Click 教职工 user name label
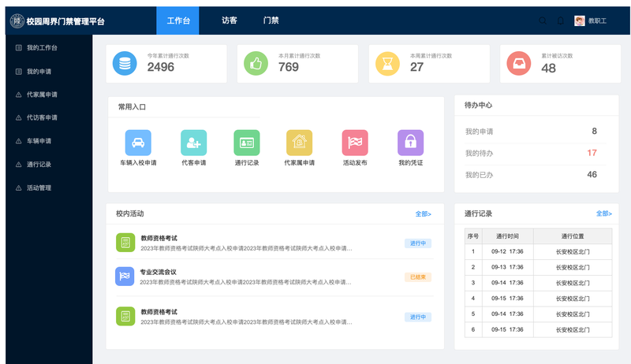 point(597,21)
